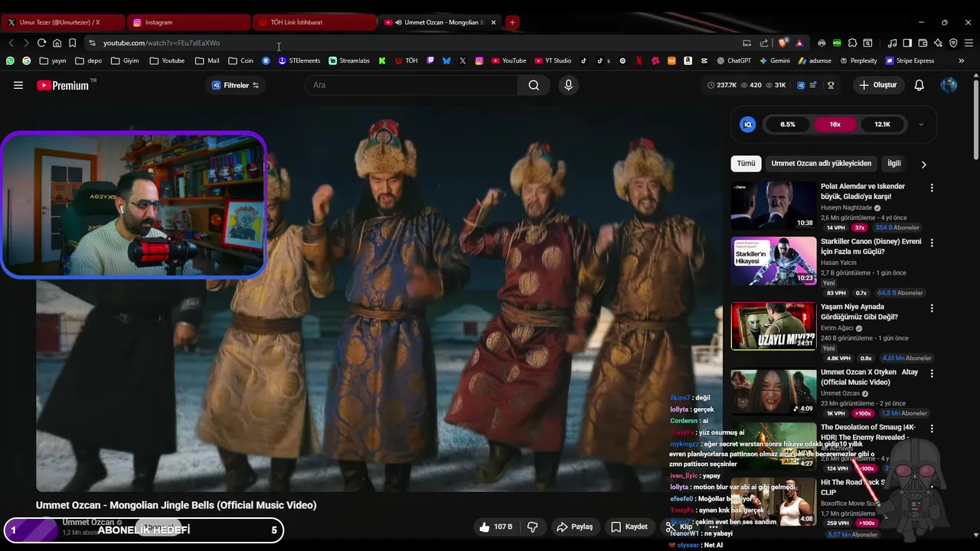Screen dimensions: 980x551
Task: Open options for Ummet Ozcan X Otyken video
Action: point(932,373)
